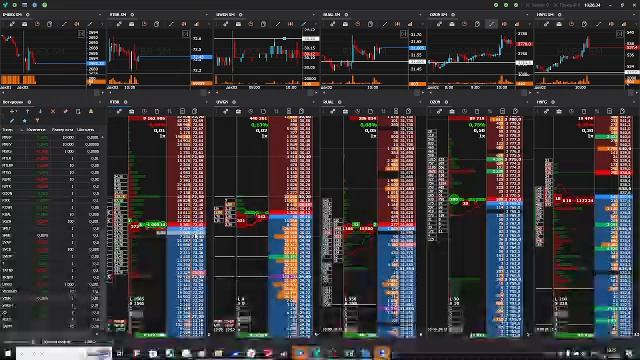
Task: Open the dropdown arrow of the rightmost chart panel header
Action: [635, 14]
